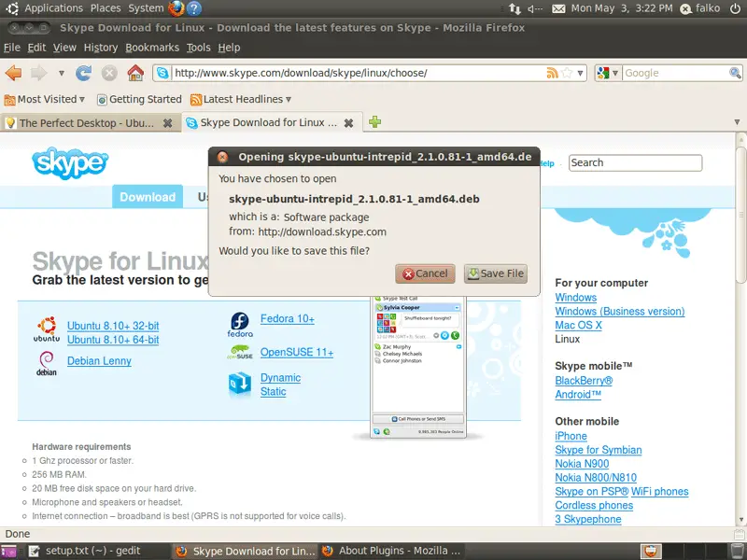The image size is (747, 560).
Task: Click the Dynamic download link
Action: tap(280, 378)
